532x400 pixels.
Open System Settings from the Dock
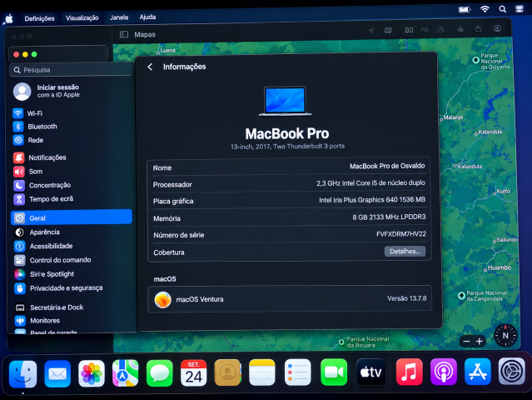[x=512, y=371]
